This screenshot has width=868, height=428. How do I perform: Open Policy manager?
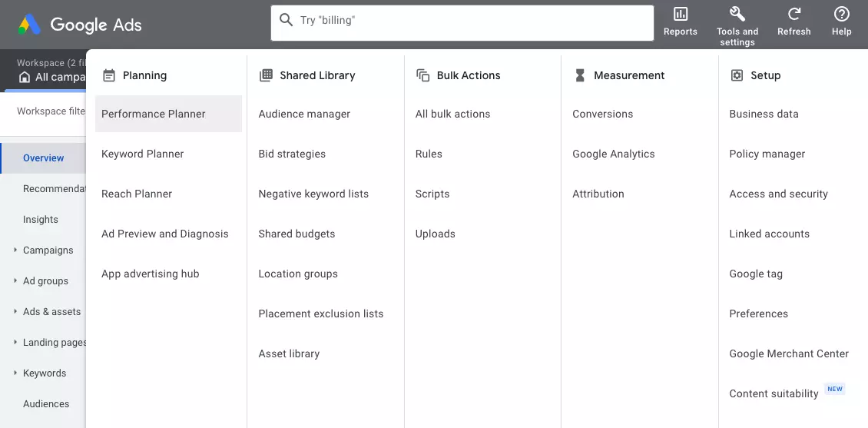tap(767, 154)
